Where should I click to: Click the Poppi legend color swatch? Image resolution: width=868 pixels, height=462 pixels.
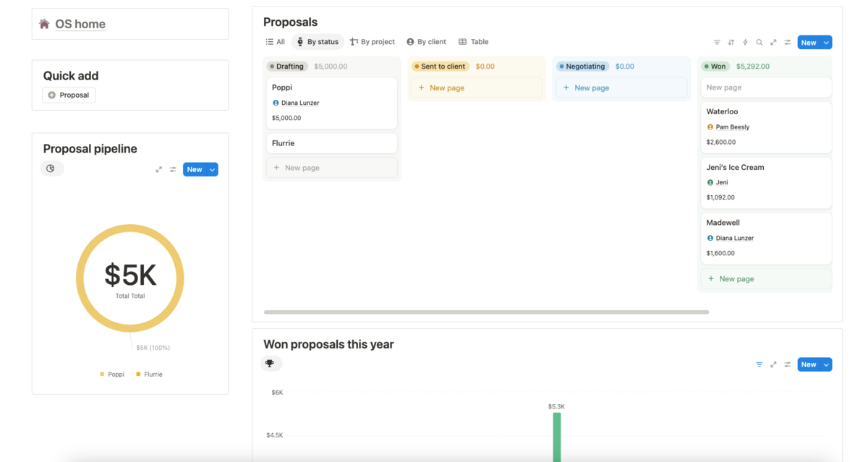[x=102, y=375]
